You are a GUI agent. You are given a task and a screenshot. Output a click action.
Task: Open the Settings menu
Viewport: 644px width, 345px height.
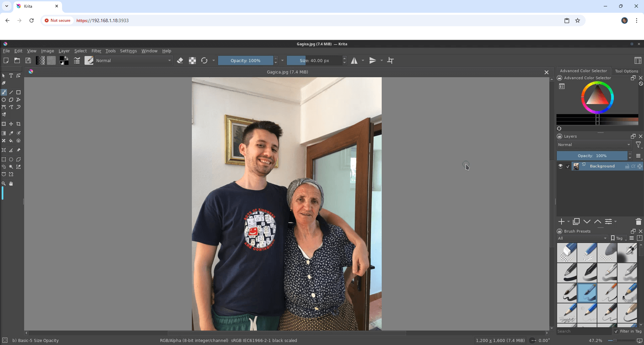point(128,51)
